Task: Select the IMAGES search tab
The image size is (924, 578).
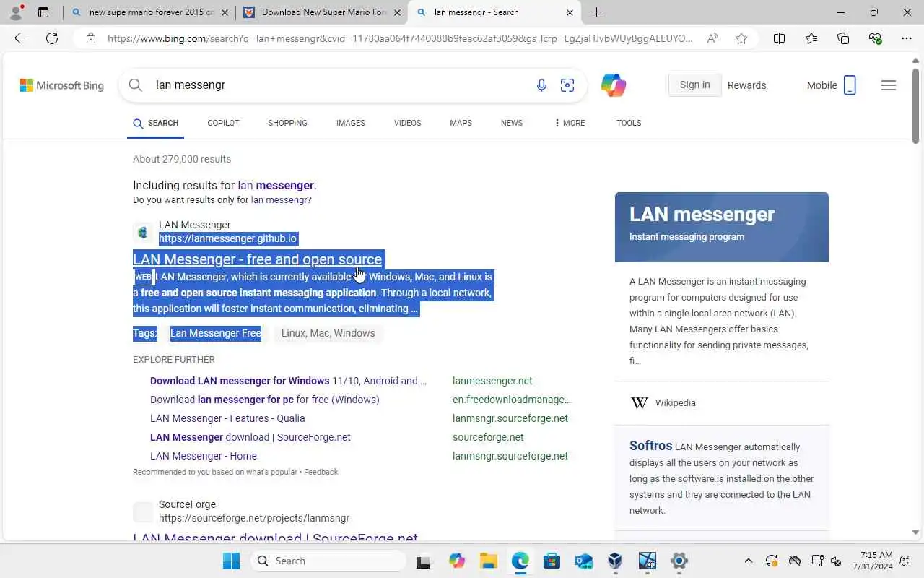Action: click(x=351, y=123)
